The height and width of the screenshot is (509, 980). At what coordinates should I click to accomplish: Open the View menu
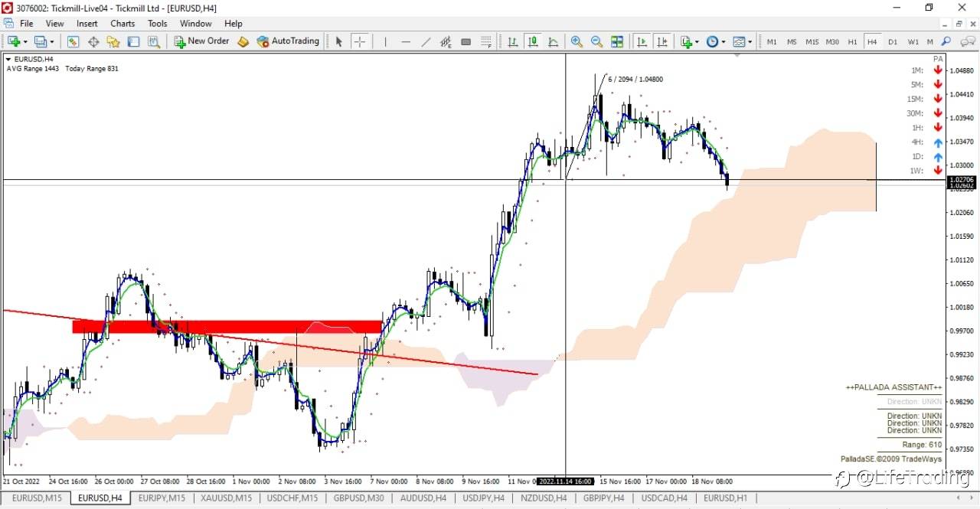pyautogui.click(x=54, y=24)
